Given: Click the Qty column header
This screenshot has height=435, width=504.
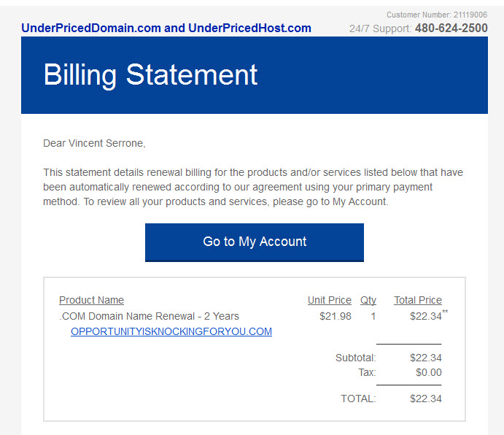Looking at the screenshot, I should point(368,300).
